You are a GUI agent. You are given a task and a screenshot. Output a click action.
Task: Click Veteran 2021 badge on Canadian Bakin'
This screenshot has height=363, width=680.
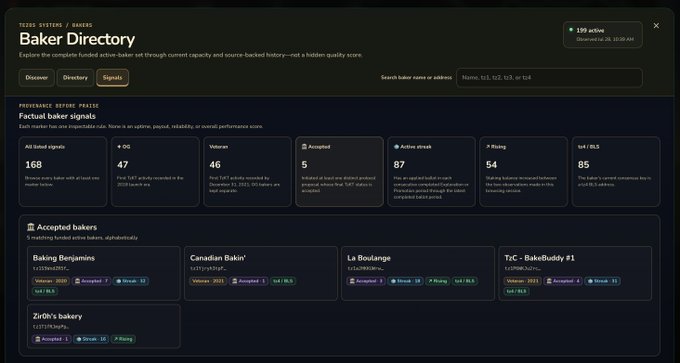[208, 281]
